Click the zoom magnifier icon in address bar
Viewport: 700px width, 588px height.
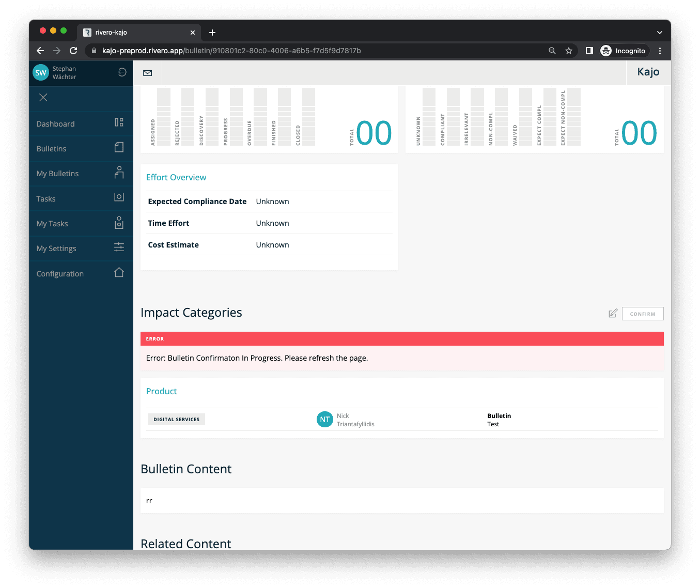point(552,51)
